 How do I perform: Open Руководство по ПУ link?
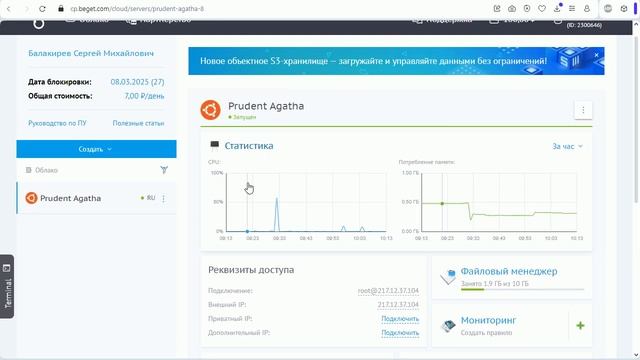[57, 123]
